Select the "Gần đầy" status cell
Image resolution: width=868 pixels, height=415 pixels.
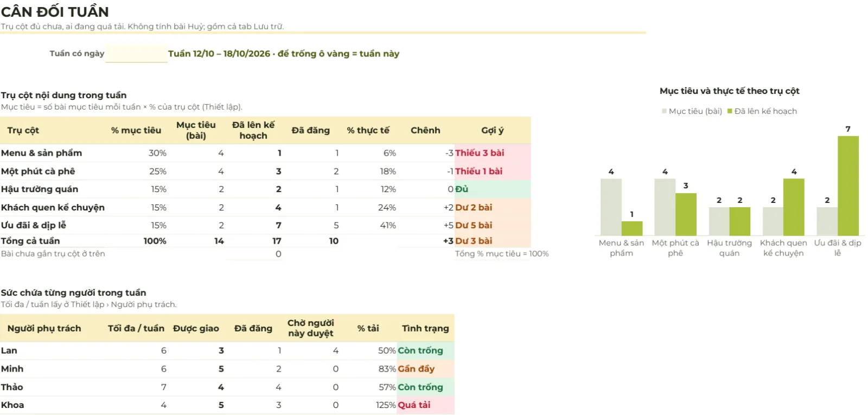[425, 369]
